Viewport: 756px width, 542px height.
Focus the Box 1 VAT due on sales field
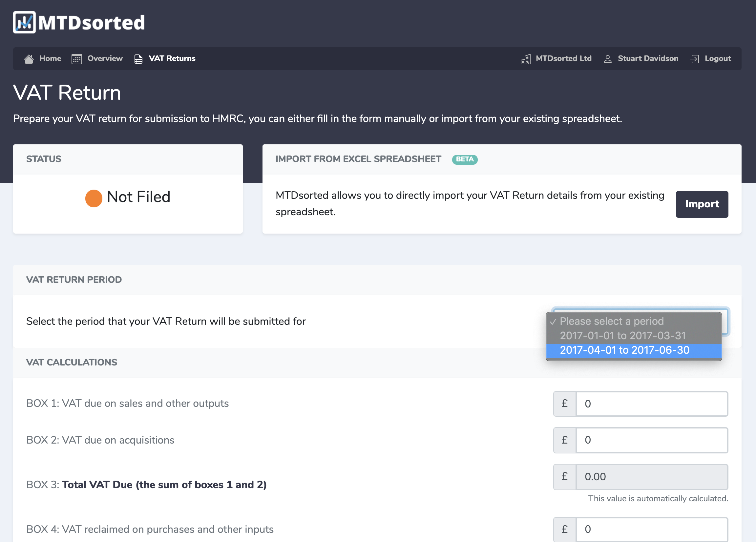point(651,404)
